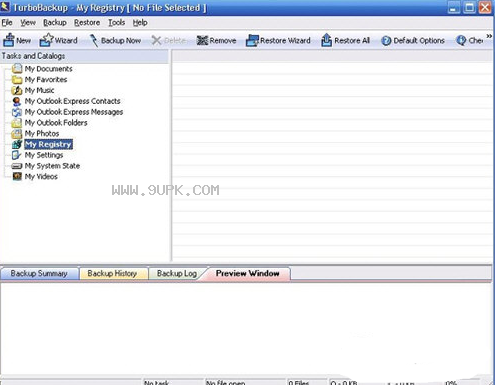This screenshot has width=495, height=385.
Task: Click the My Videos icon
Action: [x=17, y=176]
